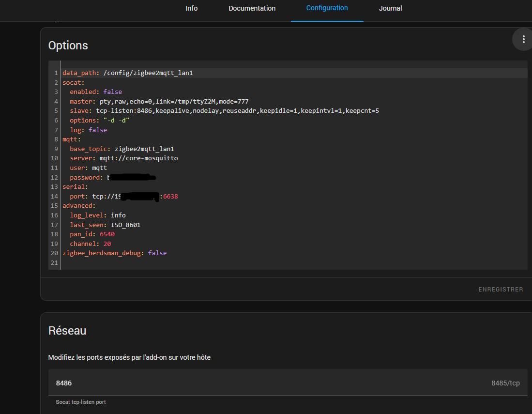Open the Options three-dot overflow menu

523,39
